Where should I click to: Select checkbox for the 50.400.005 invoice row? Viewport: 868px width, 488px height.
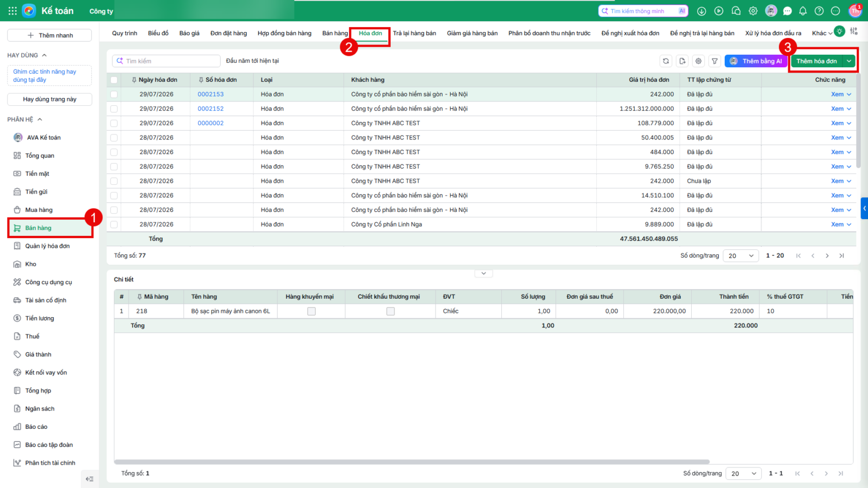pos(114,138)
